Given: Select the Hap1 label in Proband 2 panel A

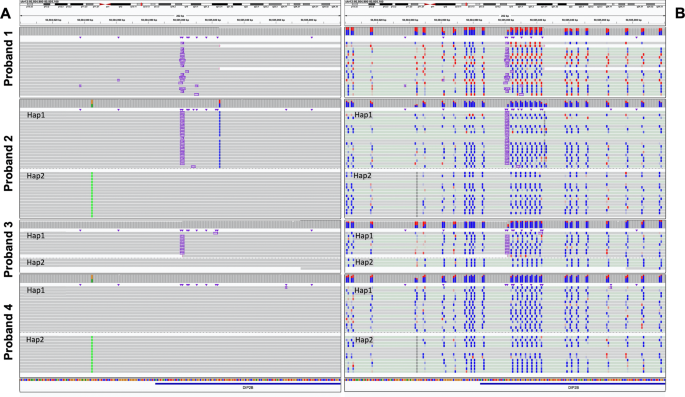Looking at the screenshot, I should point(36,115).
